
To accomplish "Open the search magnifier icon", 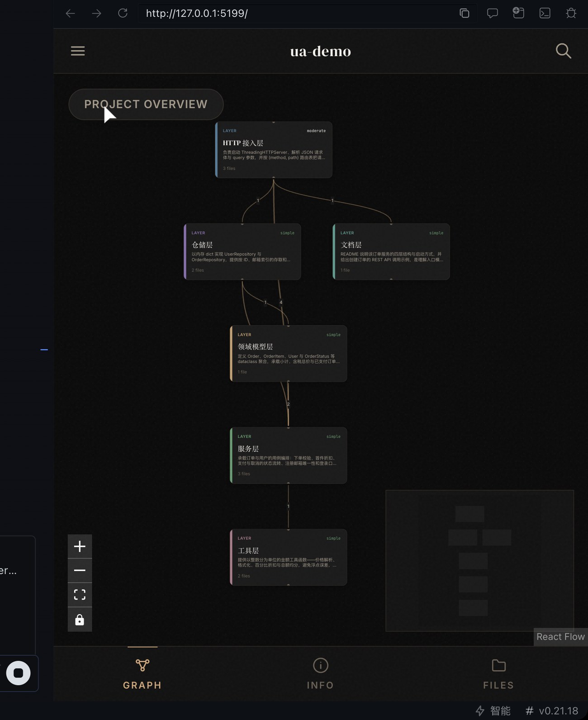I will [563, 51].
